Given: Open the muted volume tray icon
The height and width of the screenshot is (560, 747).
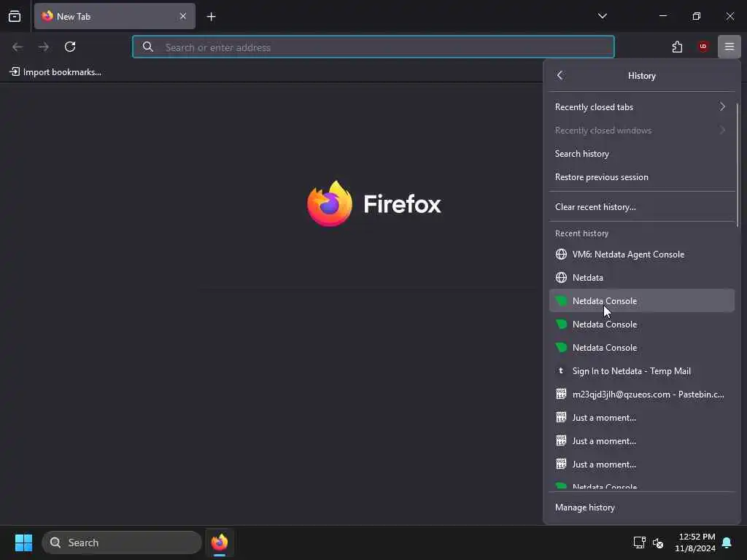Looking at the screenshot, I should [658, 542].
